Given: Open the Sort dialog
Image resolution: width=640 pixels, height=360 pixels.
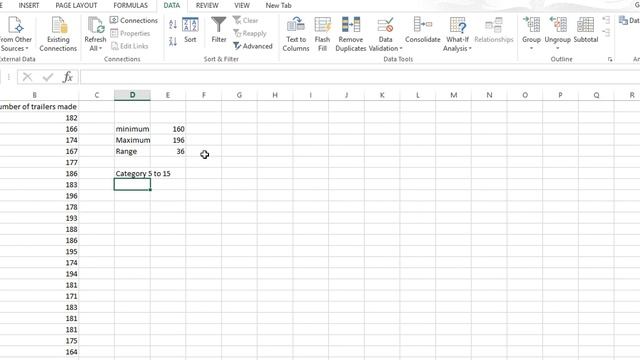Looking at the screenshot, I should [190, 30].
